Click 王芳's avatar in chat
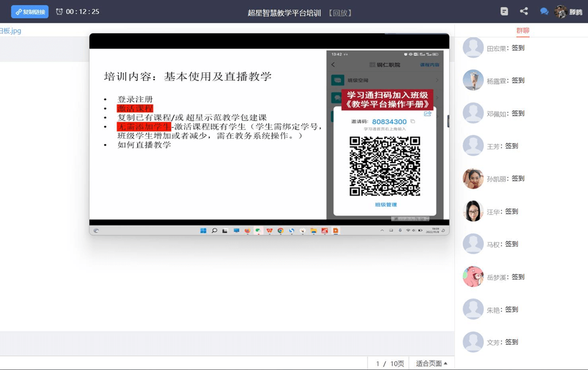This screenshot has height=370, width=588. coord(473,146)
